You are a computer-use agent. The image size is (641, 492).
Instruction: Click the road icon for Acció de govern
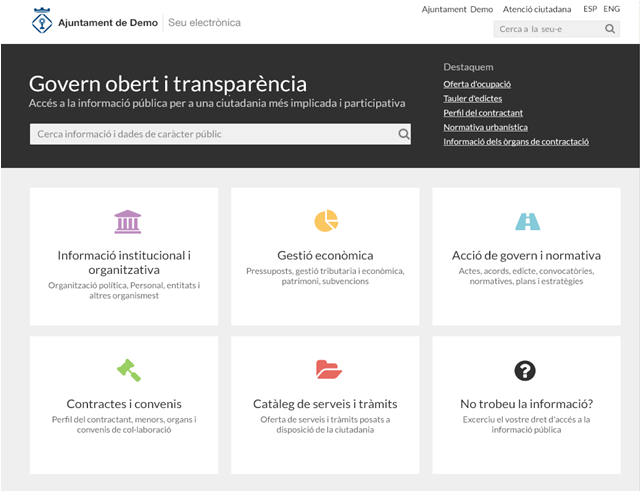(x=526, y=221)
